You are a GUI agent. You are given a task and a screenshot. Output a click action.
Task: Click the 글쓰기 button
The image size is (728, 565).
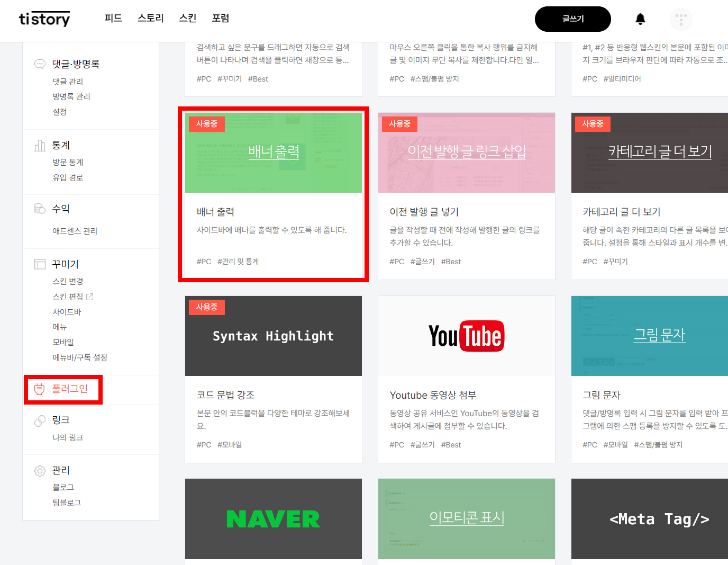point(573,19)
